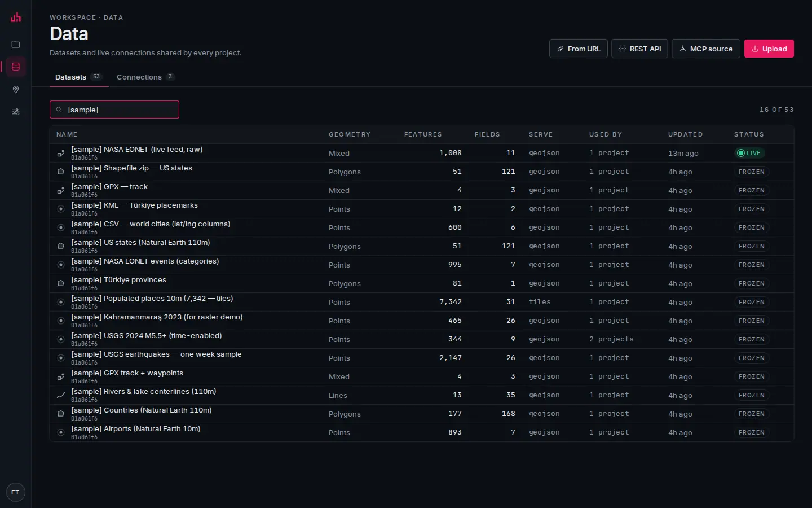The width and height of the screenshot is (812, 508).
Task: Click FROZEN badge in the Airports row
Action: [752, 432]
